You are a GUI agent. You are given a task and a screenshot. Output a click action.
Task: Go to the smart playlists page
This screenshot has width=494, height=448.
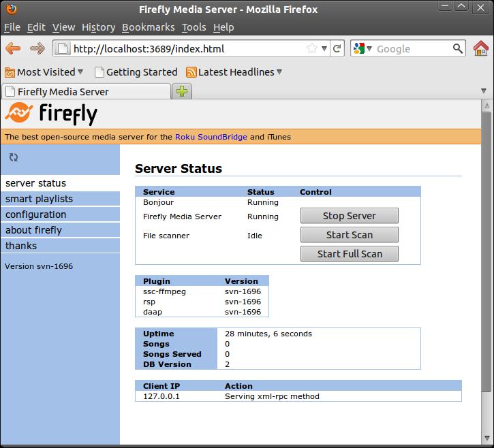[x=39, y=199]
